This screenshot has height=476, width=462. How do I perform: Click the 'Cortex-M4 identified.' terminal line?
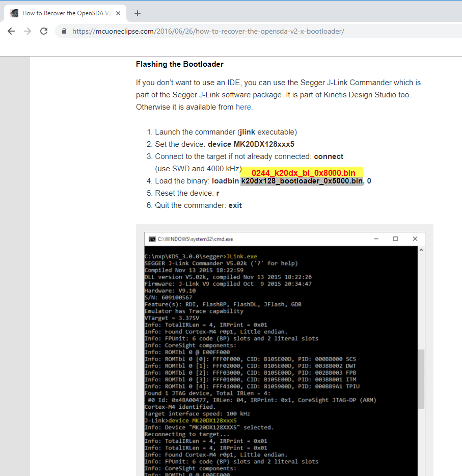(180, 407)
